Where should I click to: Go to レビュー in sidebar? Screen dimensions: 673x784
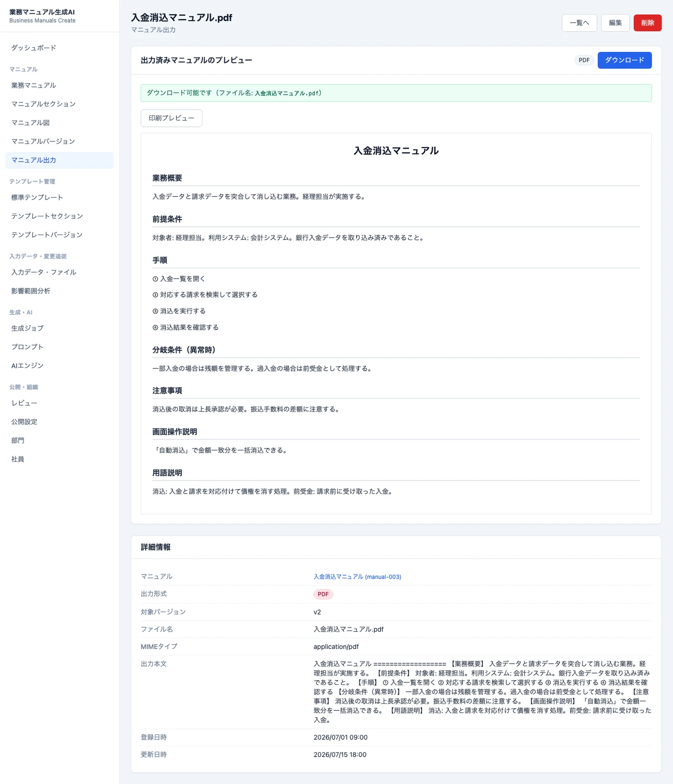click(x=60, y=403)
